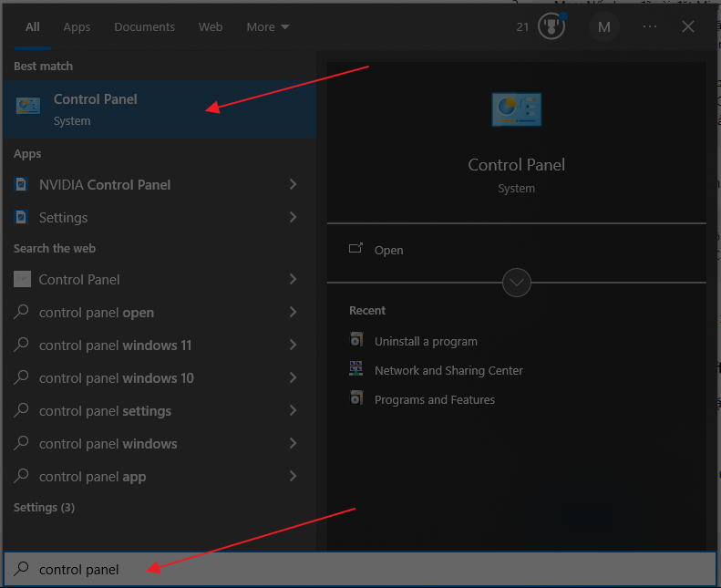The height and width of the screenshot is (588, 721).
Task: Click the Control Panel title in preview pane
Action: 517,165
